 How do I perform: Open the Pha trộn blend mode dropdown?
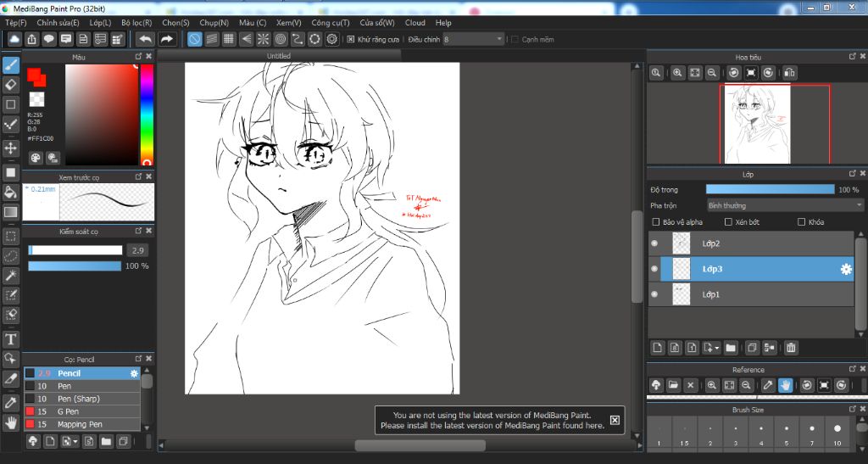pyautogui.click(x=784, y=205)
